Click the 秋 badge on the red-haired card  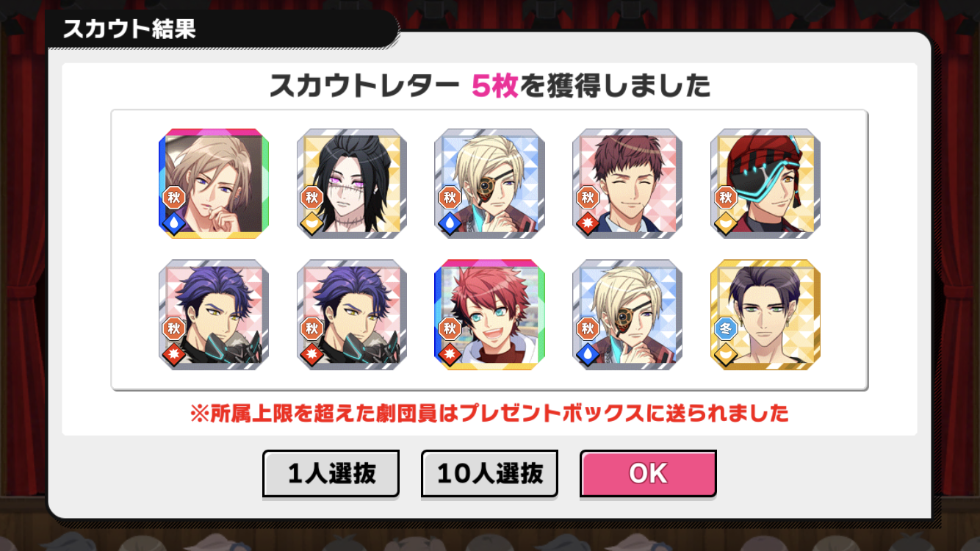(450, 328)
